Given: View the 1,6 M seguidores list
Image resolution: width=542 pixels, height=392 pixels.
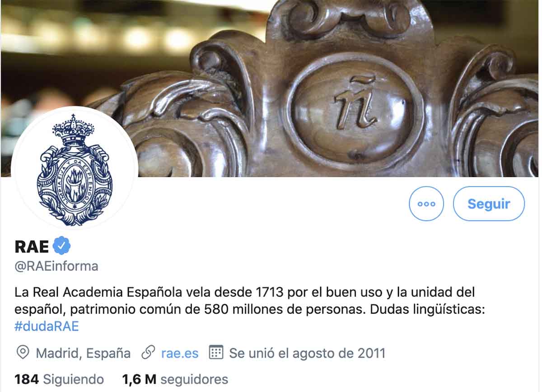Looking at the screenshot, I should coord(175,379).
